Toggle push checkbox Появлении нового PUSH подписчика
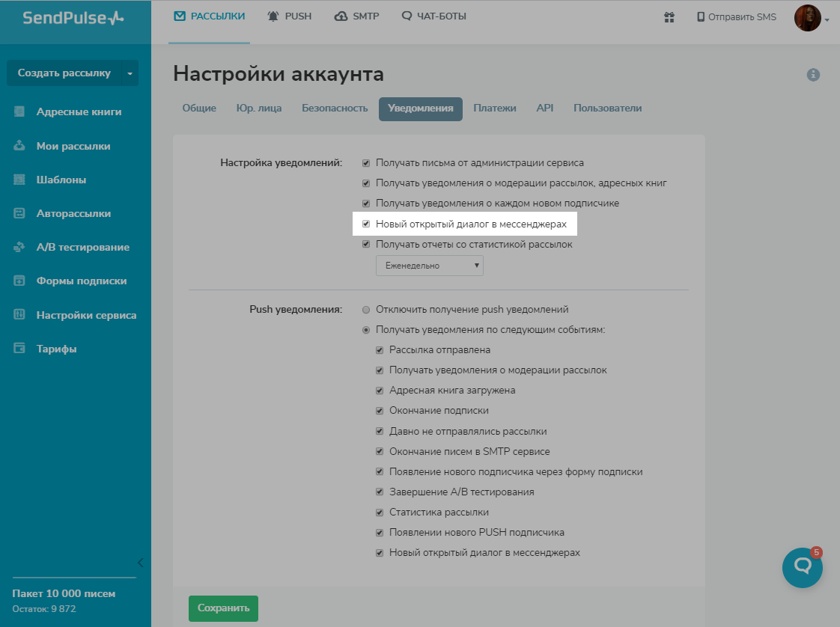This screenshot has height=627, width=840. coord(380,533)
